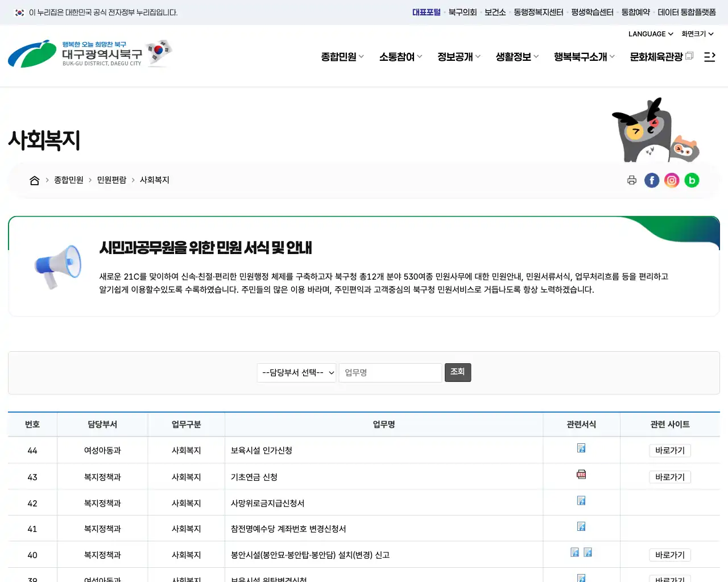Download second form file for 봉안시설 설치 신고
Screen dimensions: 728x582
pos(588,552)
